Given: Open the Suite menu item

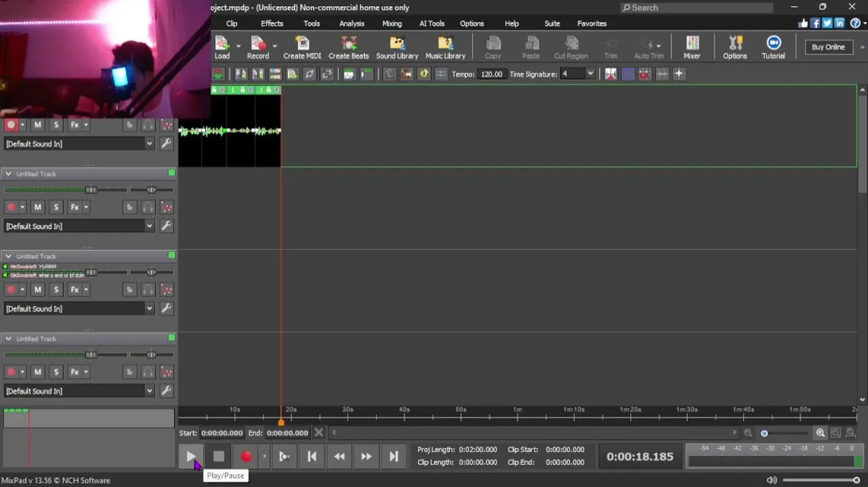Looking at the screenshot, I should pos(552,24).
